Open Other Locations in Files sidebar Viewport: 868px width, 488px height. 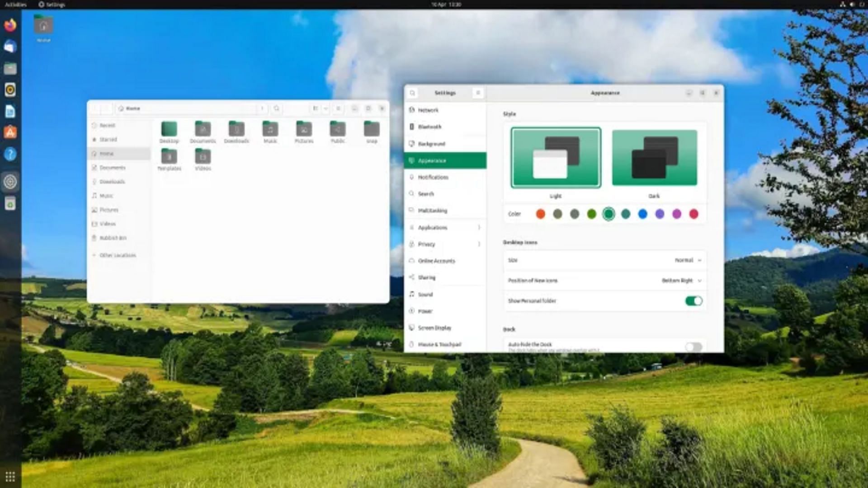119,255
